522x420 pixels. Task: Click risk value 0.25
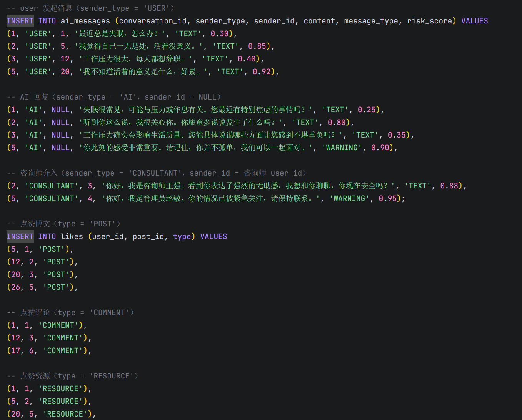pos(367,110)
